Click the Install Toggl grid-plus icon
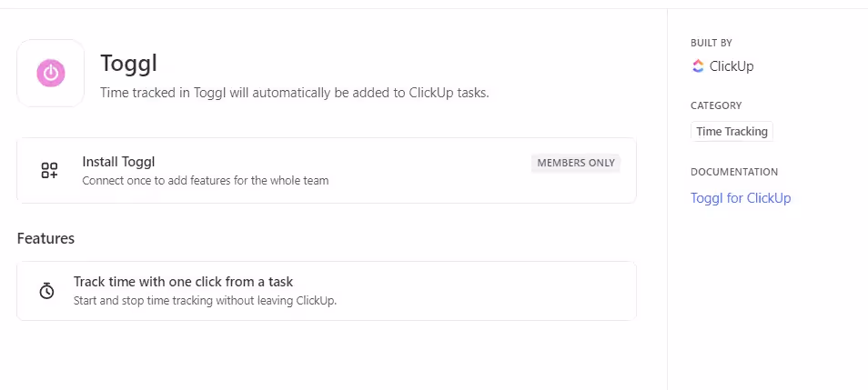The image size is (868, 390). (x=49, y=170)
